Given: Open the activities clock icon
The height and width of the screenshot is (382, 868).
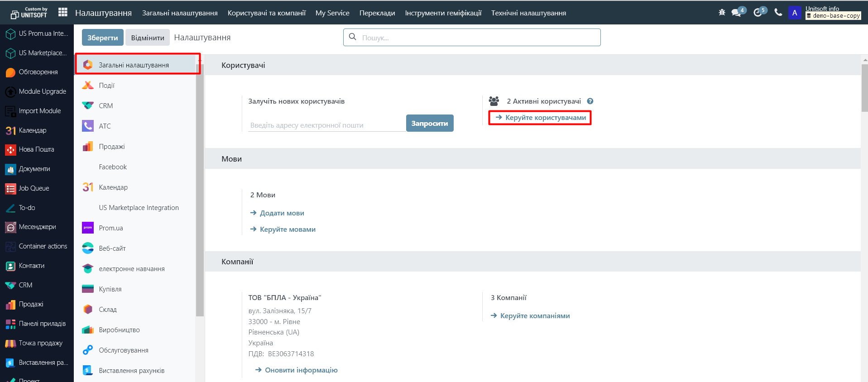Looking at the screenshot, I should tap(758, 13).
